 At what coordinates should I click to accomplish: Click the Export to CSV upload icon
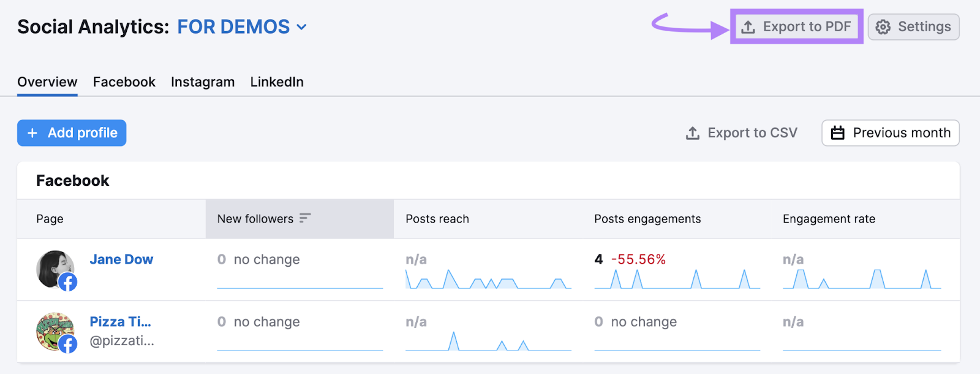pyautogui.click(x=692, y=132)
